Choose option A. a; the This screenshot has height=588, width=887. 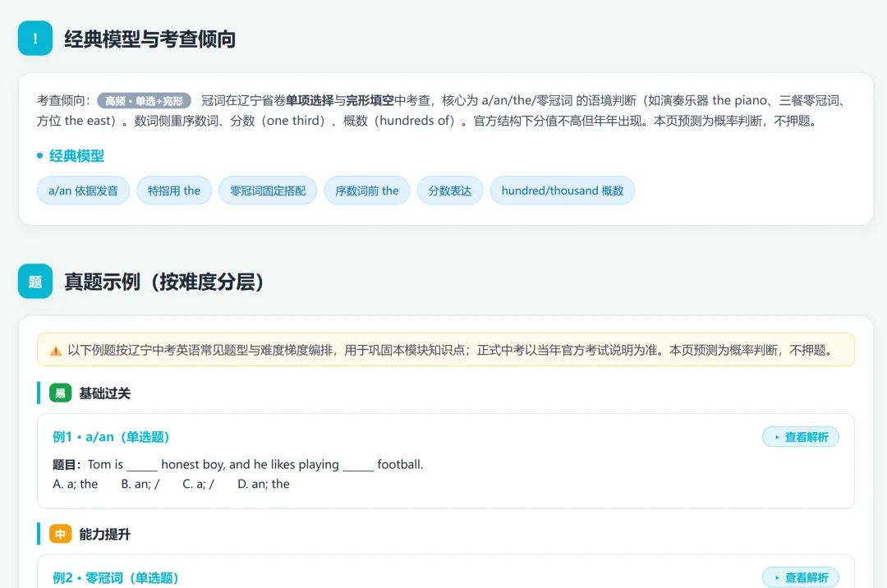pyautogui.click(x=76, y=484)
